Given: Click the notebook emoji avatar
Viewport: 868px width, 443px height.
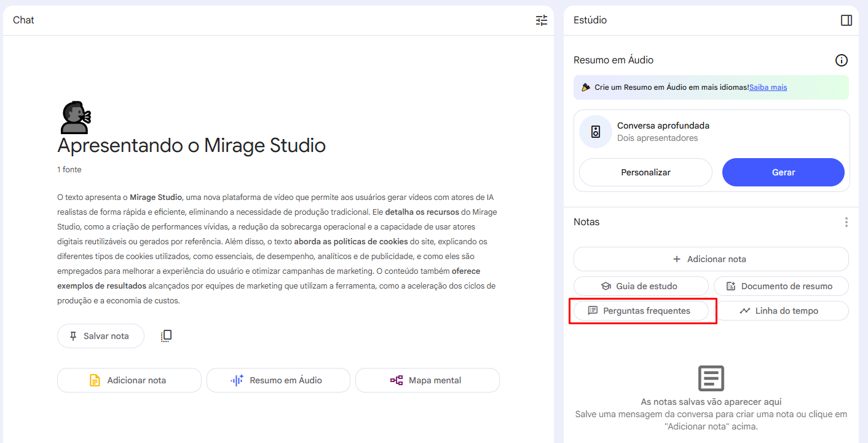Looking at the screenshot, I should 75,118.
